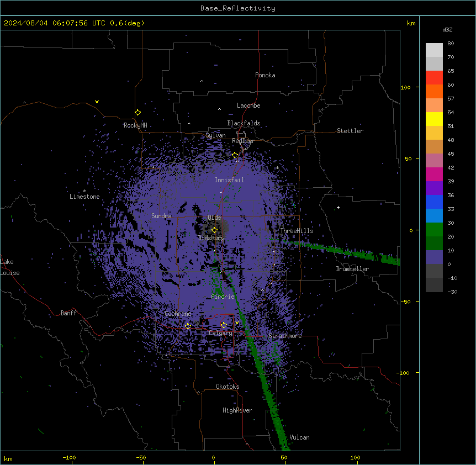Select the Limestone label
Viewport: 476px width, 465px height.
click(84, 197)
